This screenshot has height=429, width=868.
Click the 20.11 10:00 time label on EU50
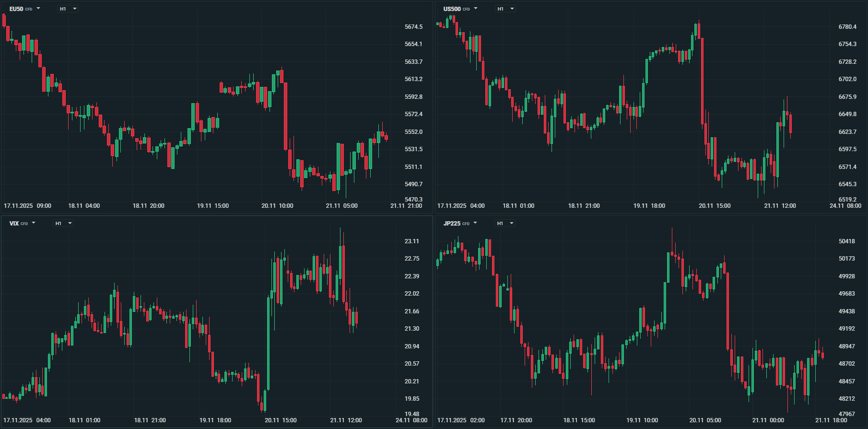pyautogui.click(x=277, y=206)
